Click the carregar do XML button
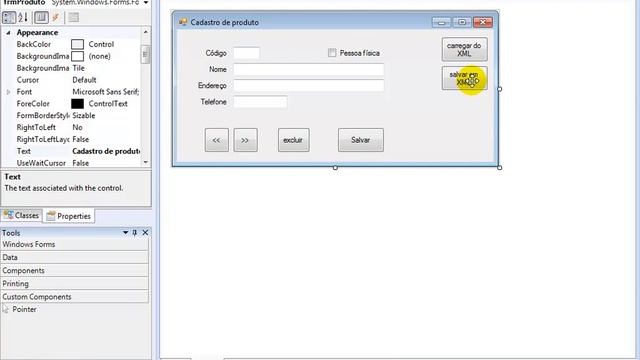This screenshot has height=360, width=640. click(464, 49)
